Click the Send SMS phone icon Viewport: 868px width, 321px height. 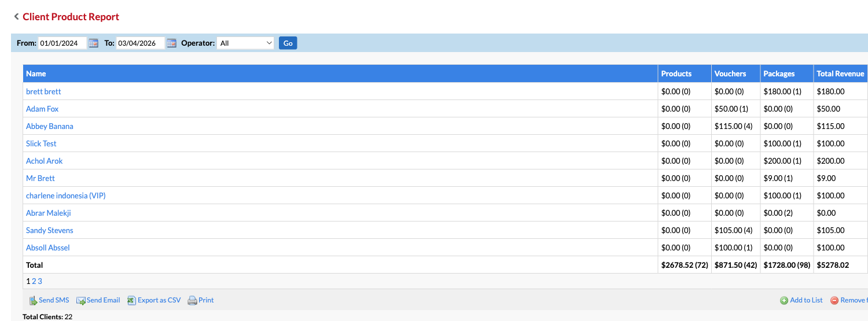click(x=33, y=300)
